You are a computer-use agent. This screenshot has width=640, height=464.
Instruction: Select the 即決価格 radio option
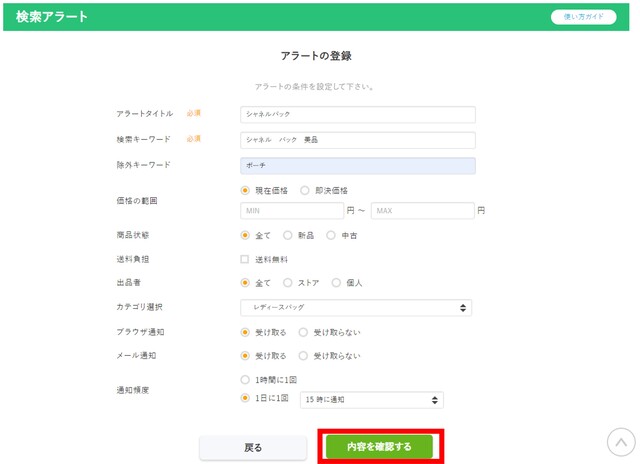(305, 190)
